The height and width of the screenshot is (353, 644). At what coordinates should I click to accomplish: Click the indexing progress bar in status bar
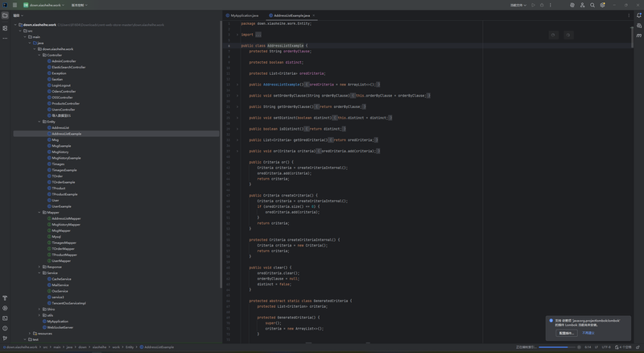(555, 347)
